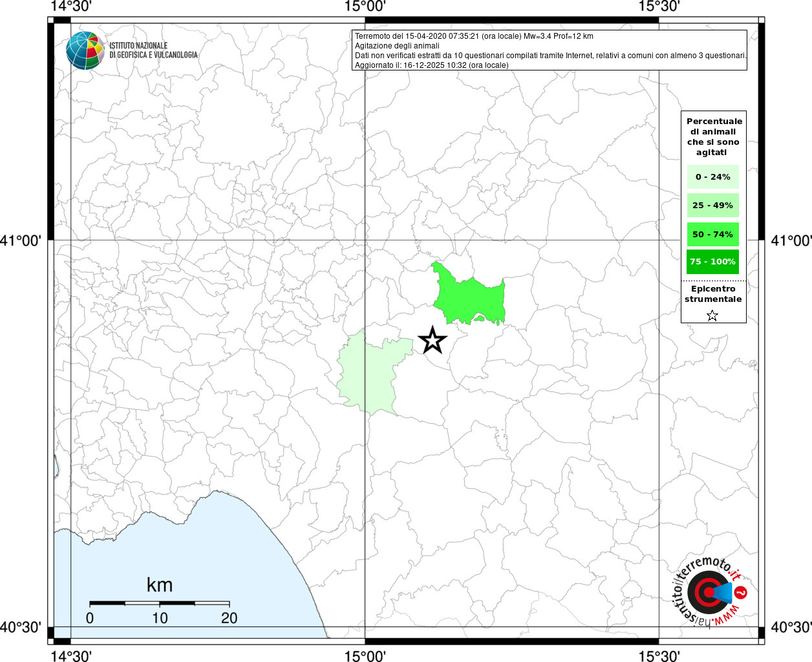The height and width of the screenshot is (662, 812).
Task: Click the left 40°30' latitude label
Action: [21, 627]
